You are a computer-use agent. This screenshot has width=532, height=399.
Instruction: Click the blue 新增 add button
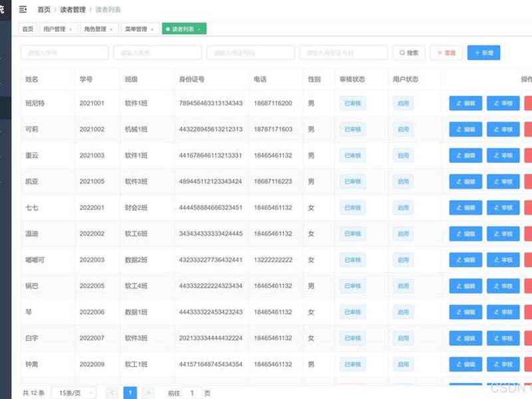(x=484, y=53)
